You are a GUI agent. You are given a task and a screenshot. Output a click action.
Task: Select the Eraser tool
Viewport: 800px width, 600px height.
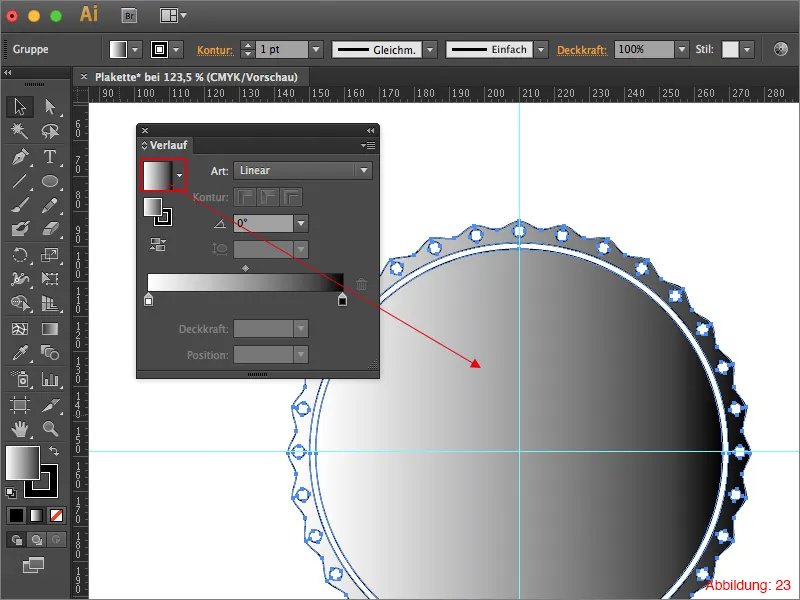(x=50, y=229)
